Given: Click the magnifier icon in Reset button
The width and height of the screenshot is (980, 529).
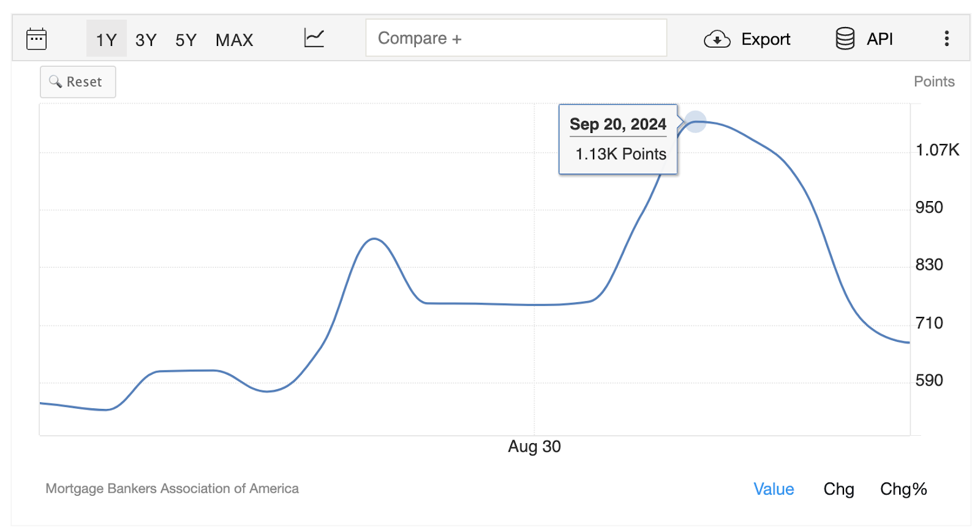Looking at the screenshot, I should point(55,82).
